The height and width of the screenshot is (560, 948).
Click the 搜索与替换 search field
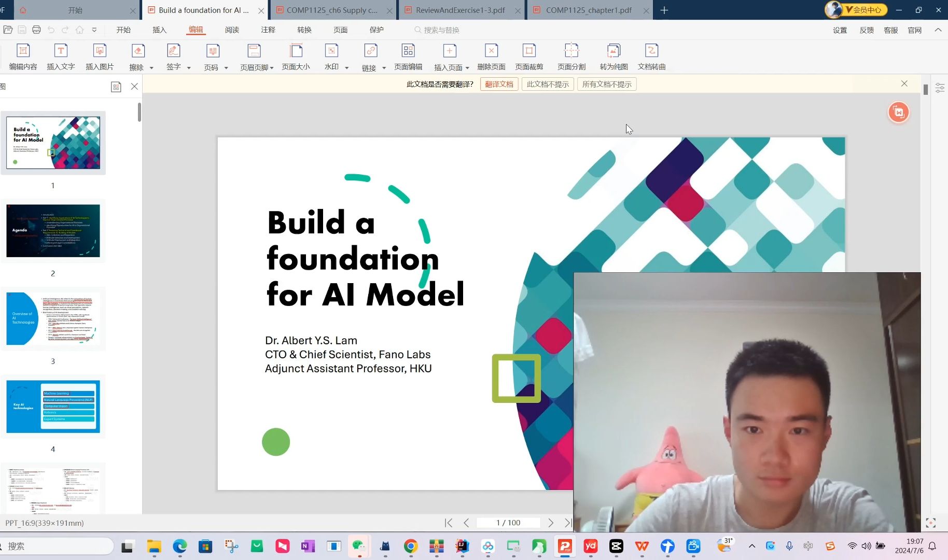point(441,30)
